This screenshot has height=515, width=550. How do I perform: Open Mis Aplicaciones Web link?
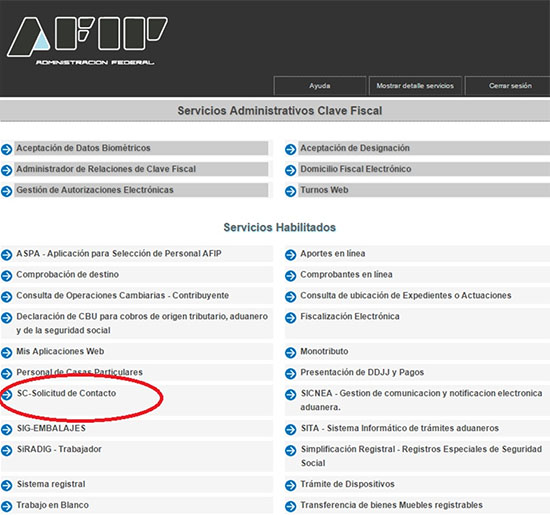tap(60, 351)
